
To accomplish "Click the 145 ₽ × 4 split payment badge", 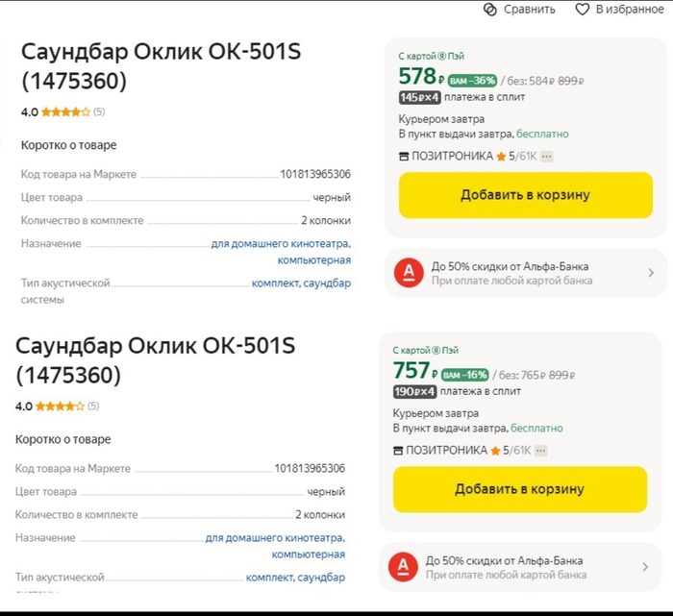I will [x=419, y=97].
